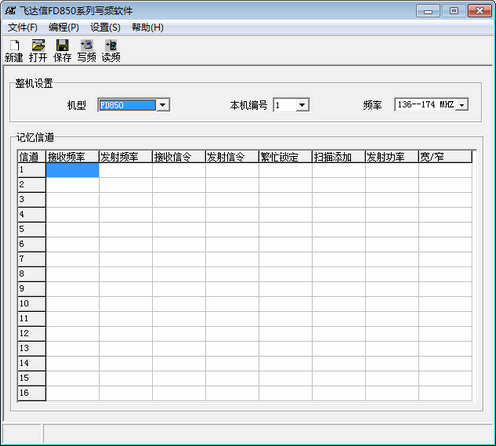Click 扫描添加 cell of channel 5
Viewport: 496px width, 446px height.
tap(339, 229)
